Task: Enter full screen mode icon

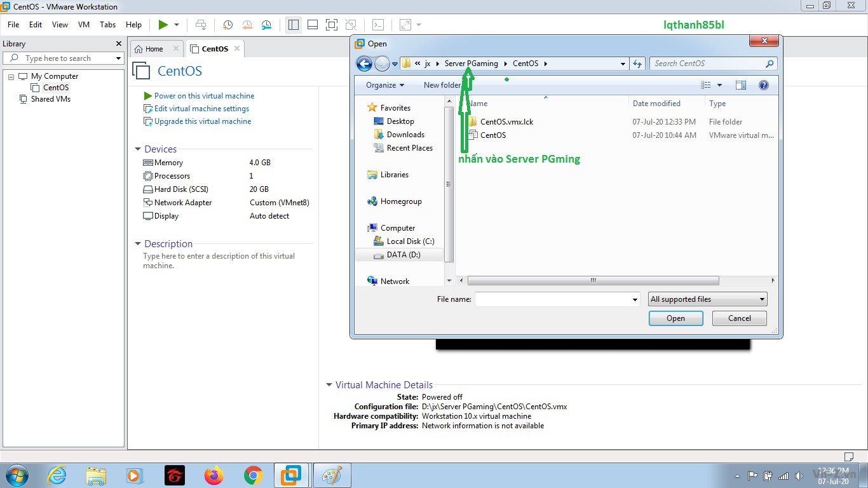Action: [331, 25]
